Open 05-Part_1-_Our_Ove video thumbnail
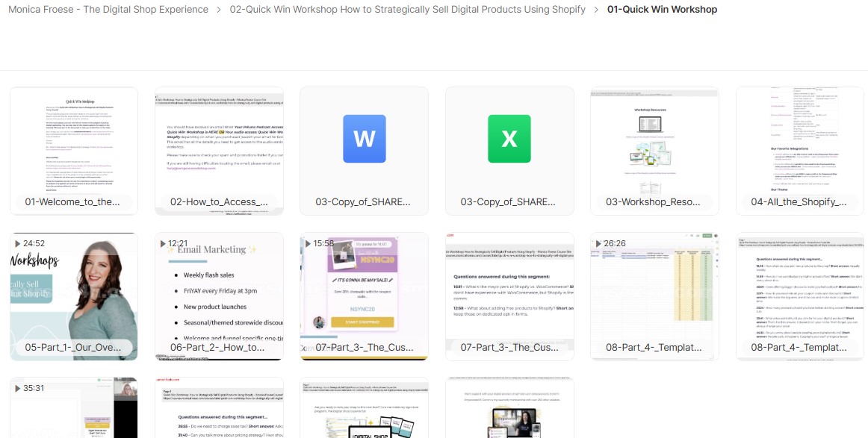The image size is (868, 438). coord(73,296)
